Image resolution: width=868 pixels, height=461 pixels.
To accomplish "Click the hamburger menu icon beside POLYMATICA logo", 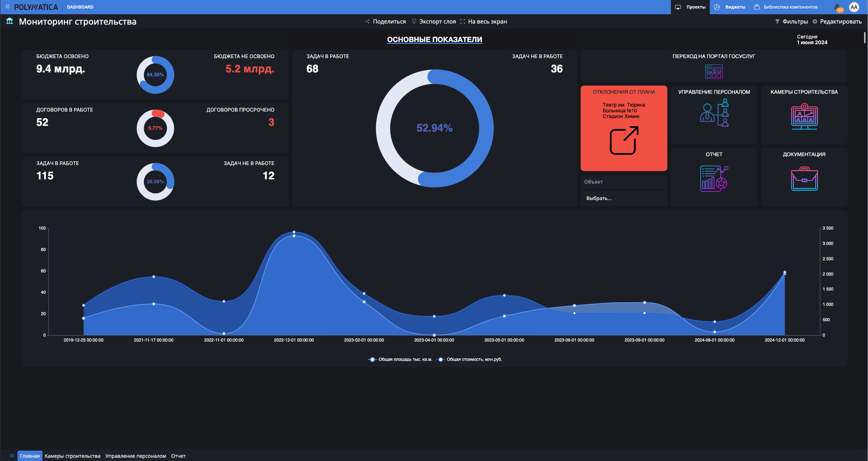I will coord(7,7).
